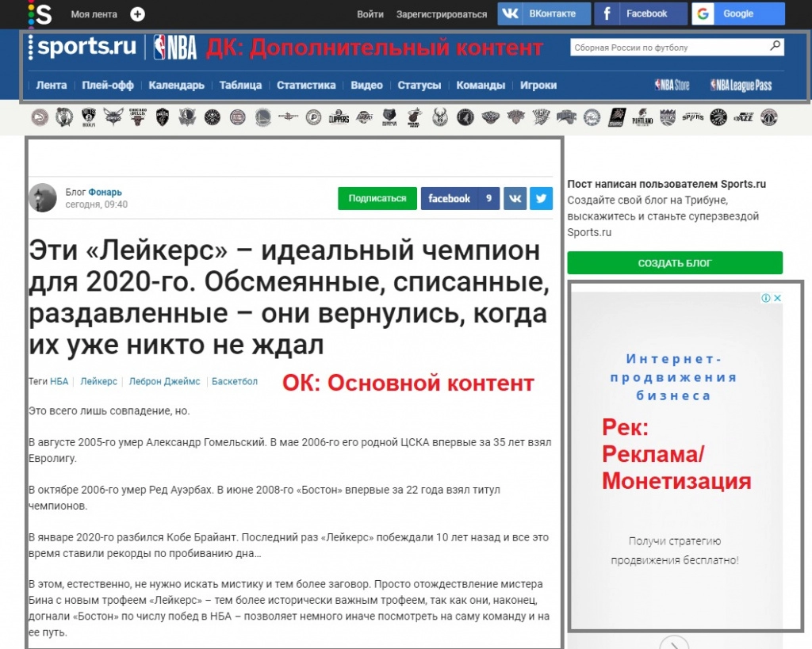Open the NBA section logo

pyautogui.click(x=175, y=47)
